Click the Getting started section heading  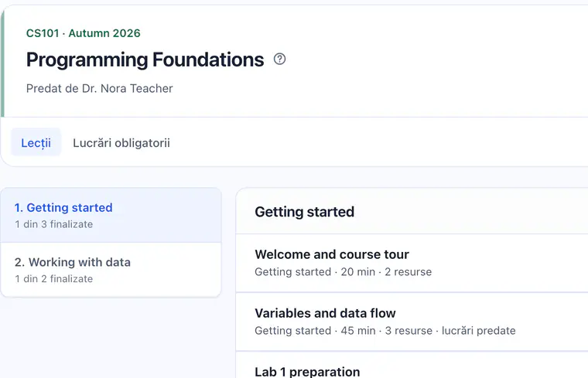click(305, 212)
